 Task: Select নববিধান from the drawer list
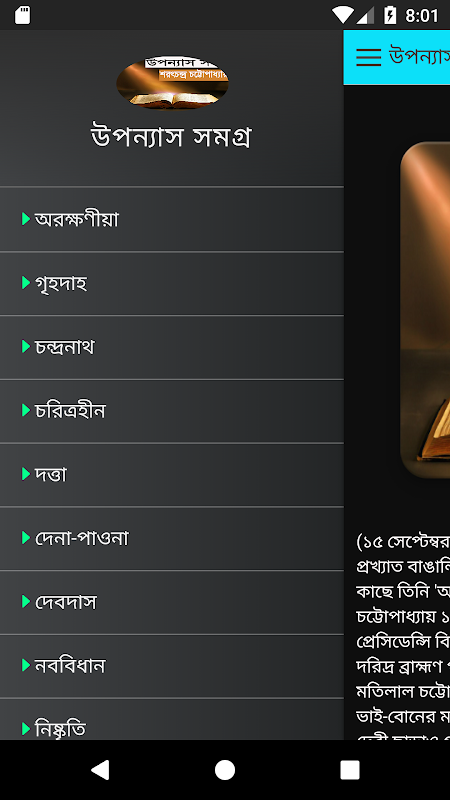171,666
